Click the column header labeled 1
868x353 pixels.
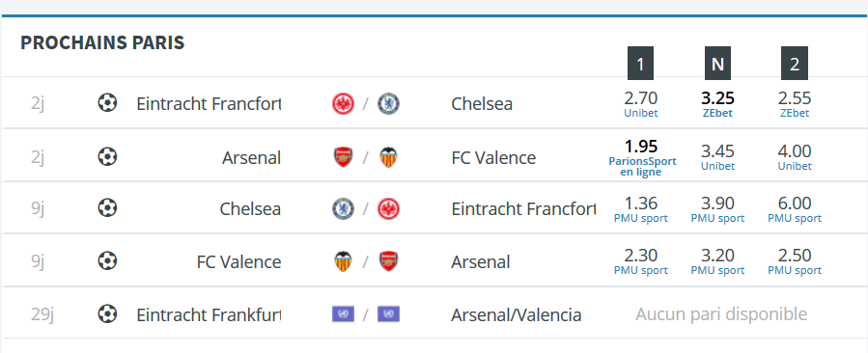640,64
